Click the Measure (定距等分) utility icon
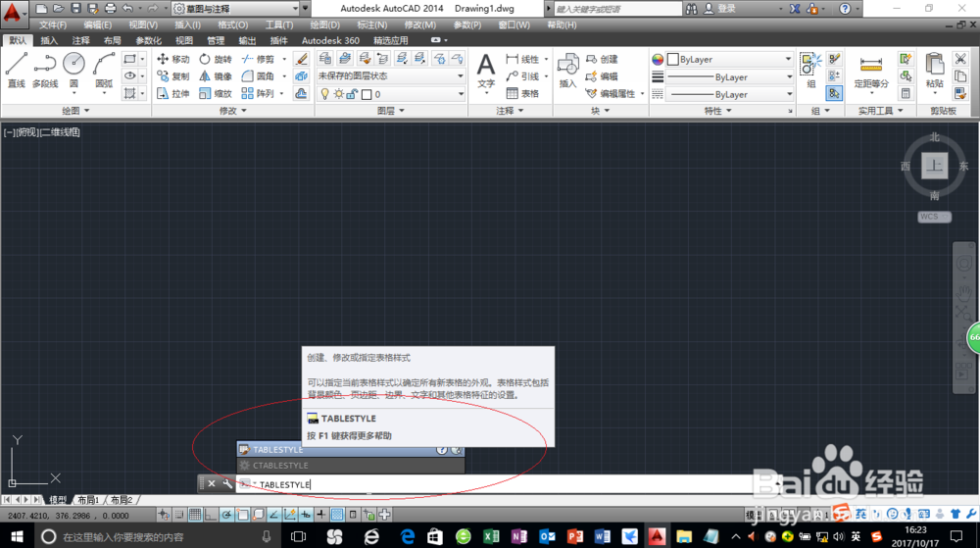The height and width of the screenshot is (548, 980). (x=870, y=70)
